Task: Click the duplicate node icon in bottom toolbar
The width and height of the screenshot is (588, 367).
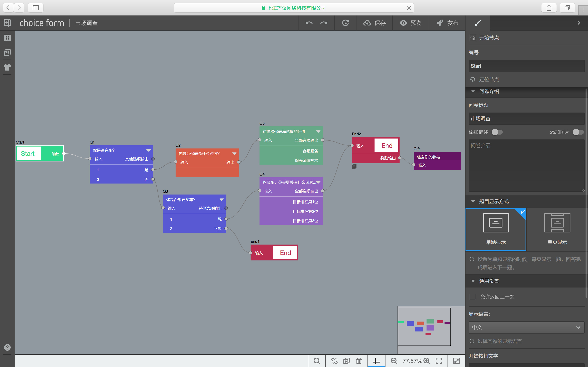Action: click(x=346, y=361)
